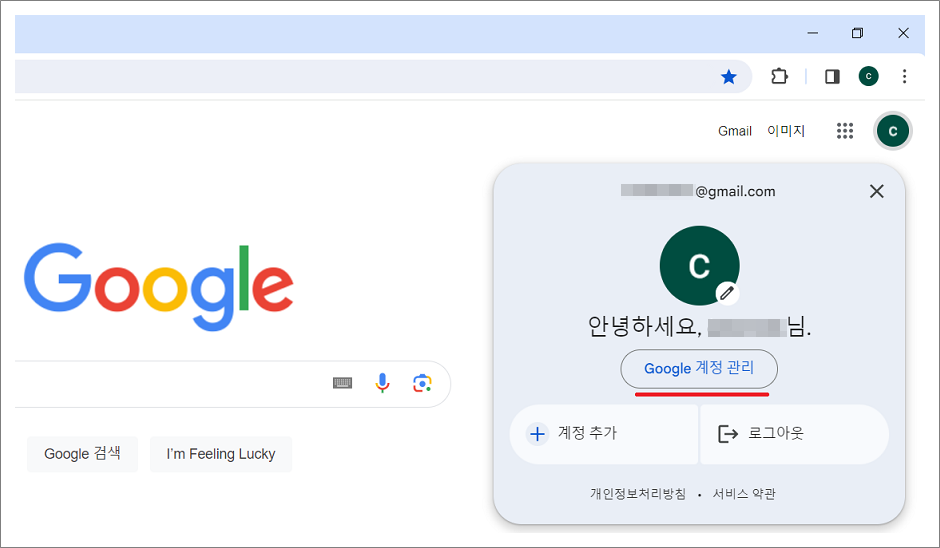This screenshot has width=940, height=548.
Task: Open Chrome profile avatar in toolbar
Action: coord(868,76)
